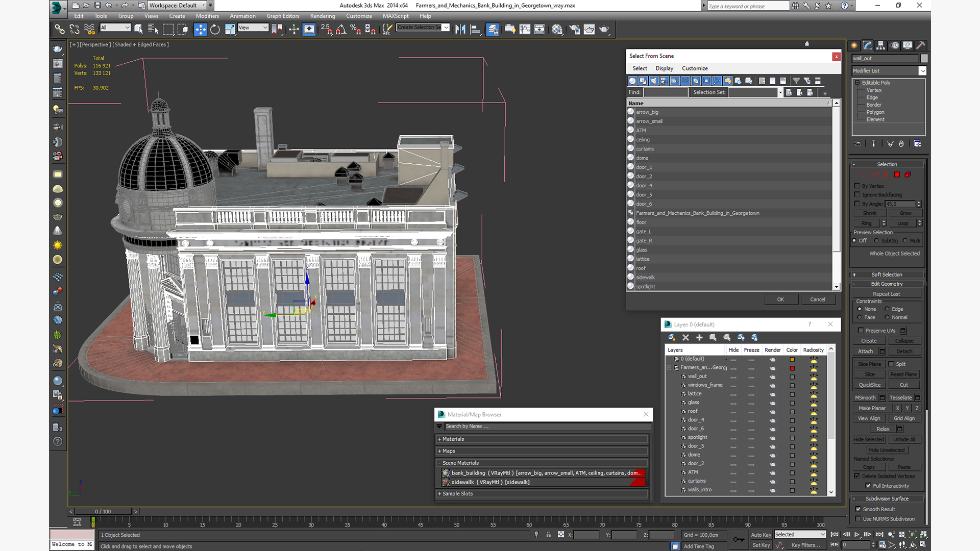This screenshot has height=551, width=980.
Task: Open Display menu in Select From Scene
Action: (x=664, y=68)
